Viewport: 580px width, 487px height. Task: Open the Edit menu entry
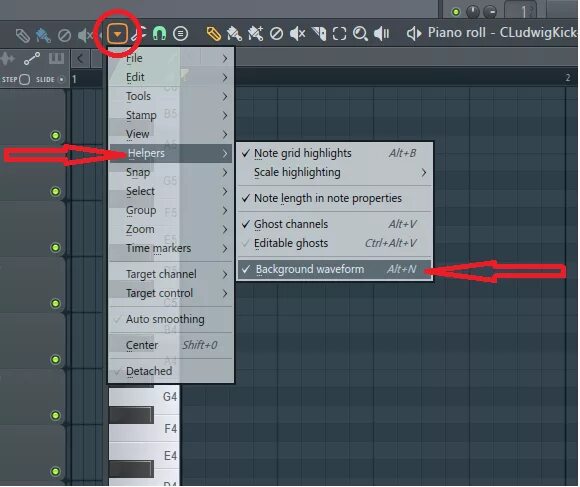tap(171, 77)
